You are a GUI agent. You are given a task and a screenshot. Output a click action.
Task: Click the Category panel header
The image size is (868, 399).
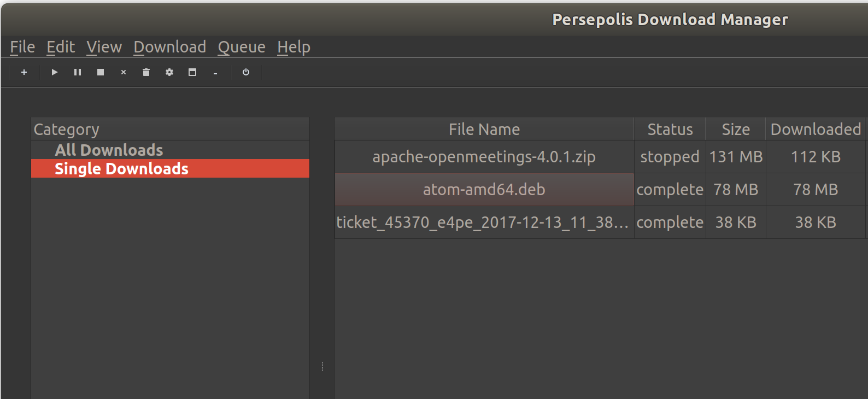pos(170,129)
